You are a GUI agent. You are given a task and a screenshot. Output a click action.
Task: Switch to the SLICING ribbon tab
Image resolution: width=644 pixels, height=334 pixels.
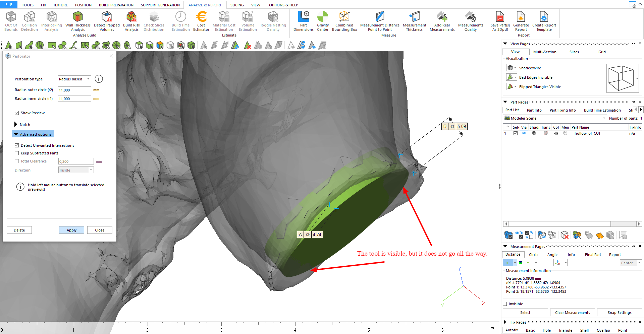click(x=237, y=5)
